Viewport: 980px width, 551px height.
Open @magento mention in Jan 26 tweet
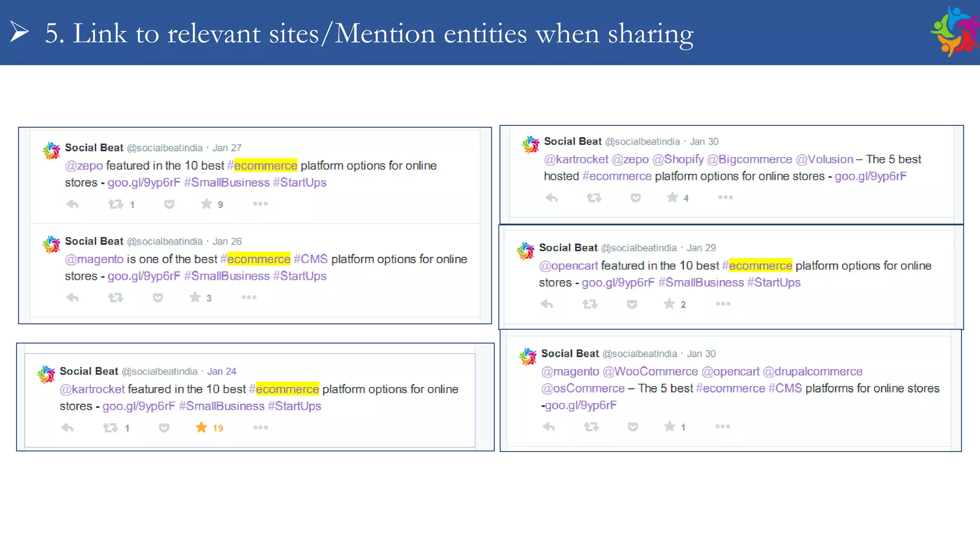[x=94, y=259]
